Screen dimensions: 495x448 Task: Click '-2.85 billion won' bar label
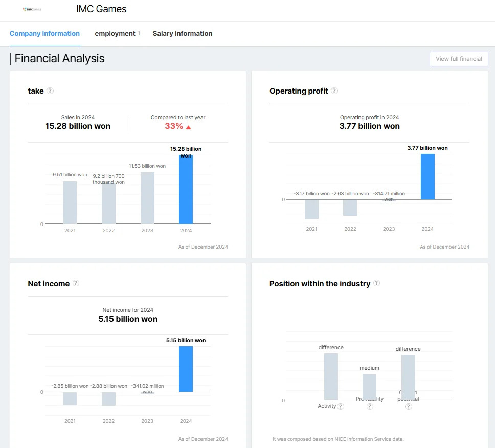[70, 386]
